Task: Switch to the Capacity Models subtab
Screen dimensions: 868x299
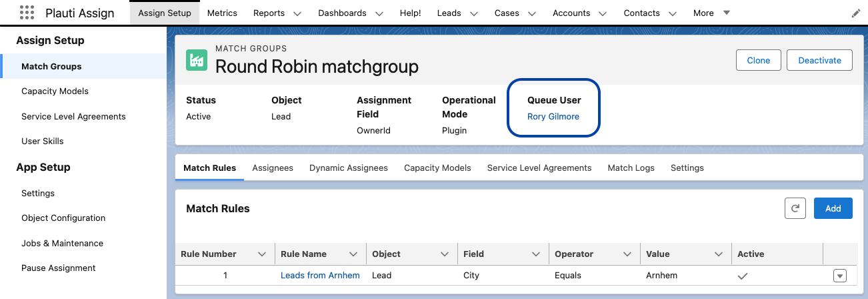Action: coord(437,168)
